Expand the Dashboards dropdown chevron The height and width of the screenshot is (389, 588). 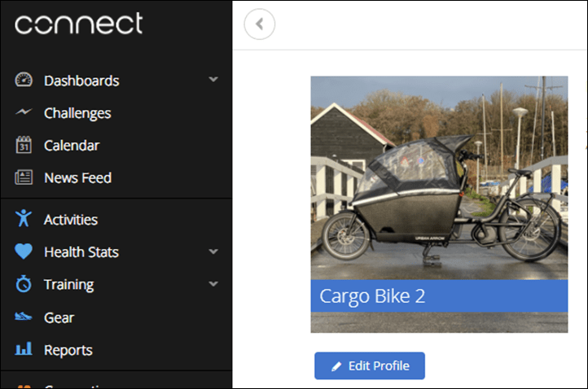click(213, 80)
